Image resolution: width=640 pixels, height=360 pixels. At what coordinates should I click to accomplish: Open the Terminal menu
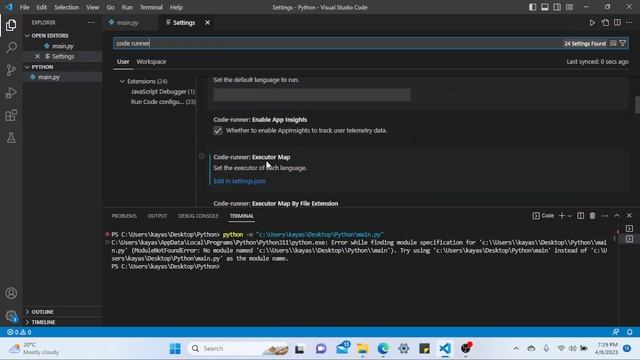151,7
